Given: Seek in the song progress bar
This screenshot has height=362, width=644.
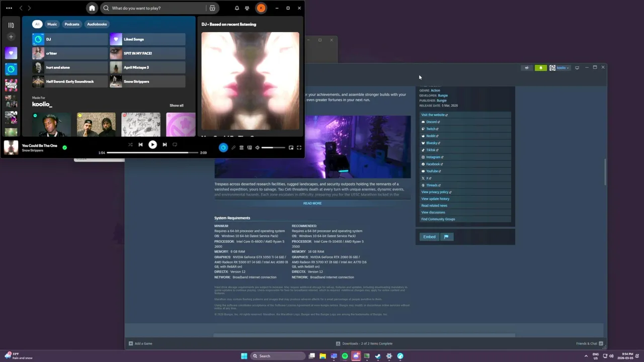Looking at the screenshot, I should click(x=152, y=152).
